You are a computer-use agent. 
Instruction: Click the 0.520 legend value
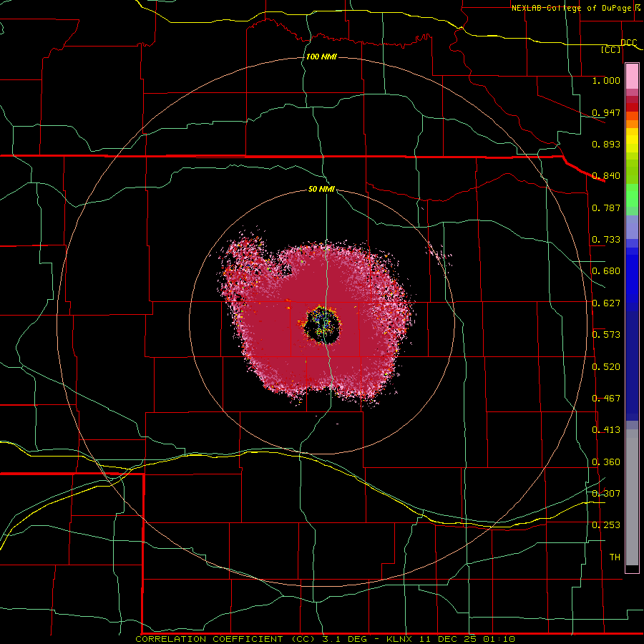[x=606, y=367]
